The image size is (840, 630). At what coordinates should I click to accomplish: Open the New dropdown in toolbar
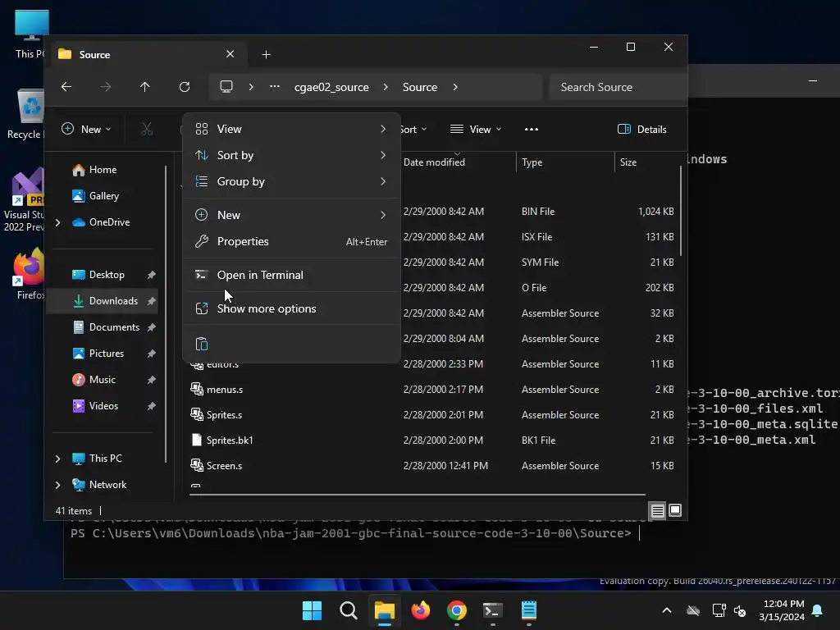pos(86,129)
